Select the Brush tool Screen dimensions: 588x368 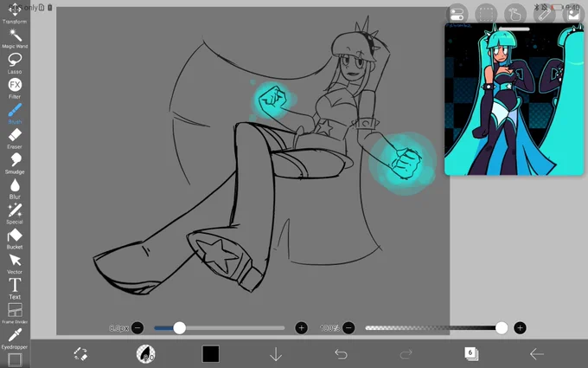(15, 113)
